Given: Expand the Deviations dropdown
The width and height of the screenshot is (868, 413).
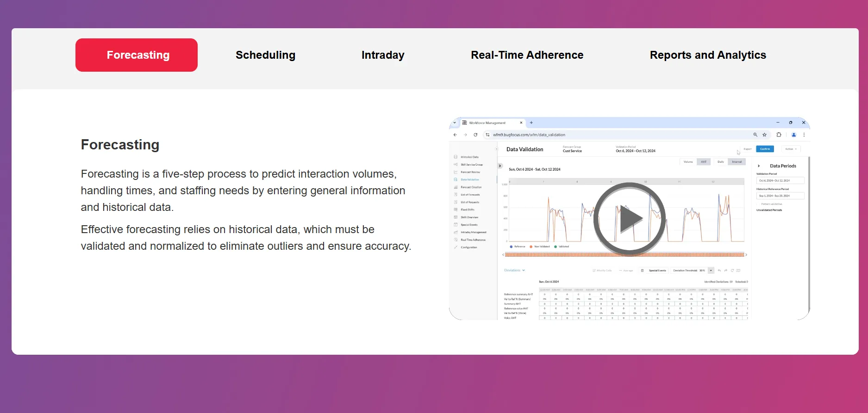Looking at the screenshot, I should [514, 271].
